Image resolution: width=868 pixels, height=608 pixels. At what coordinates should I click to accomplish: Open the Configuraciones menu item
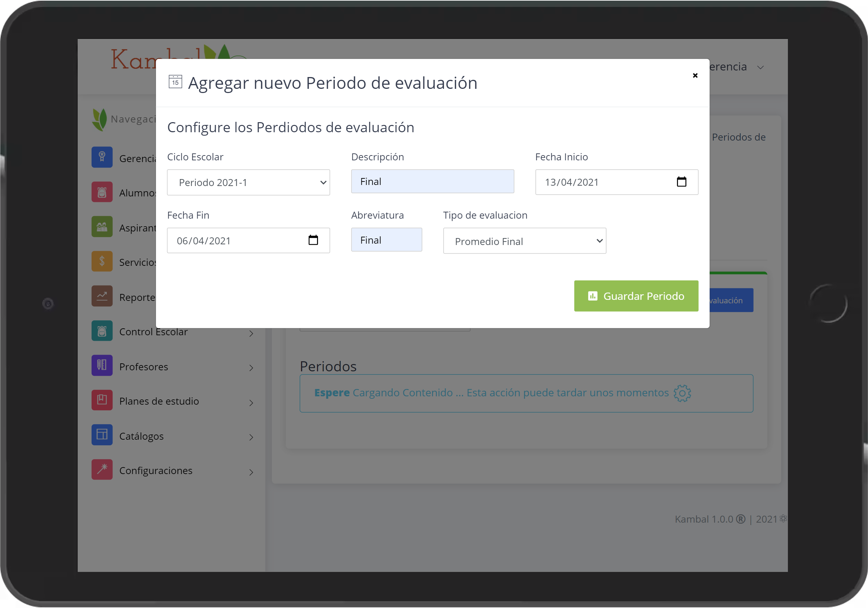(173, 471)
